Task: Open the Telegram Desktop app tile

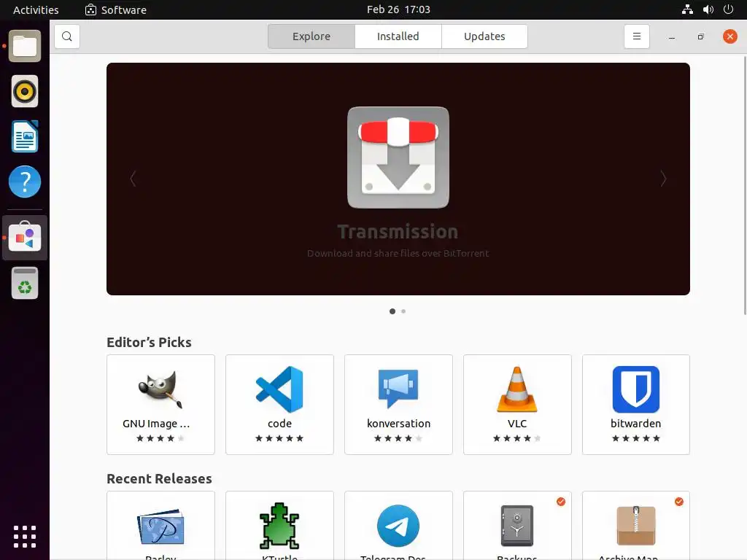Action: pyautogui.click(x=398, y=526)
